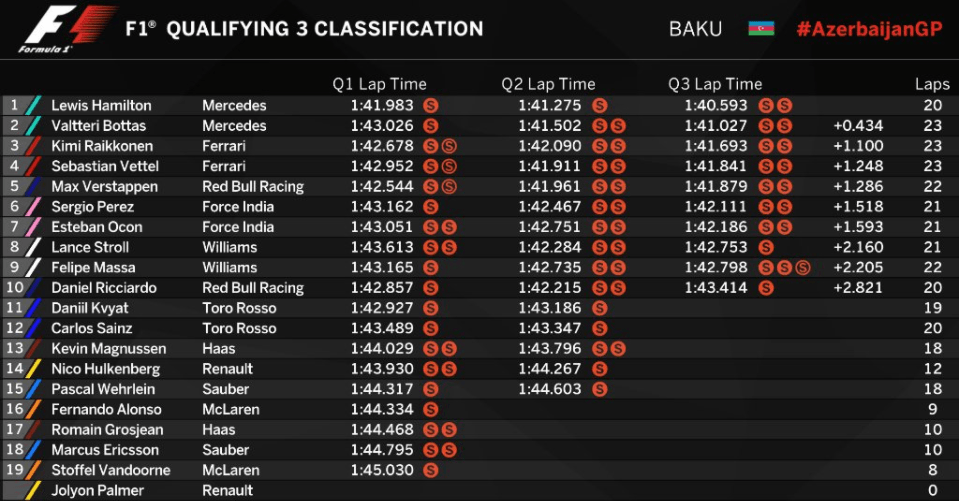Click the BAKU location label
Screen dimensions: 959x501
coord(695,29)
